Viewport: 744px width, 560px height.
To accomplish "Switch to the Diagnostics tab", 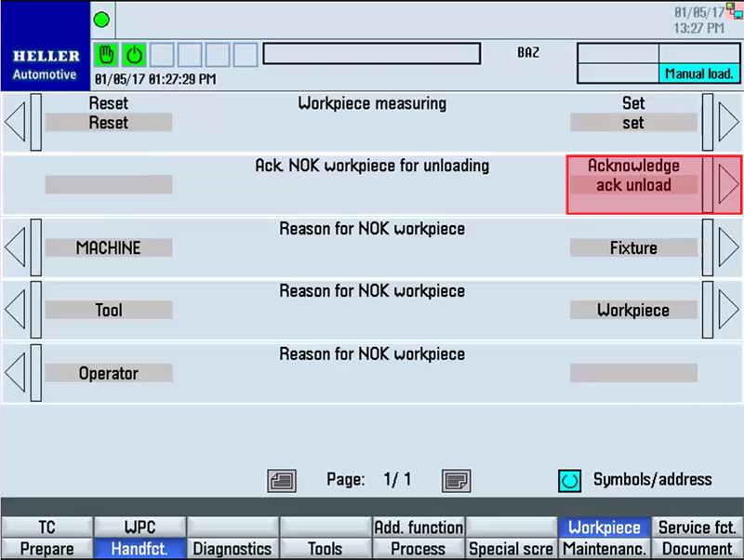I will [232, 549].
